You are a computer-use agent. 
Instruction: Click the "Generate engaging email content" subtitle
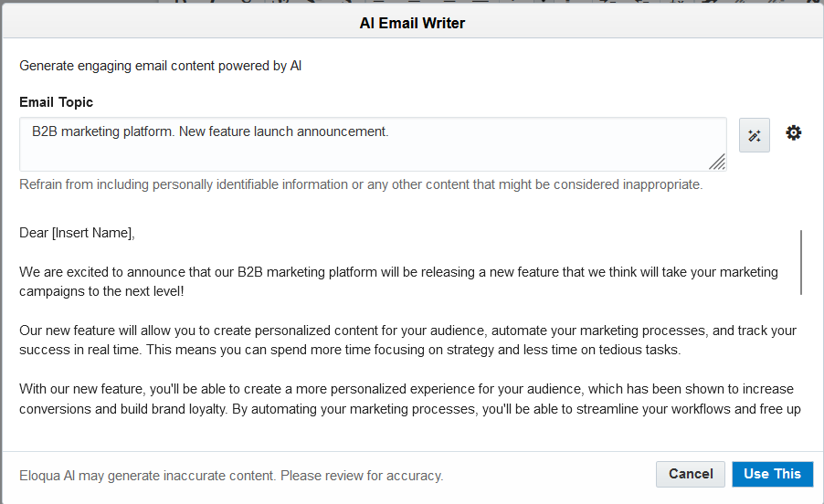[160, 66]
